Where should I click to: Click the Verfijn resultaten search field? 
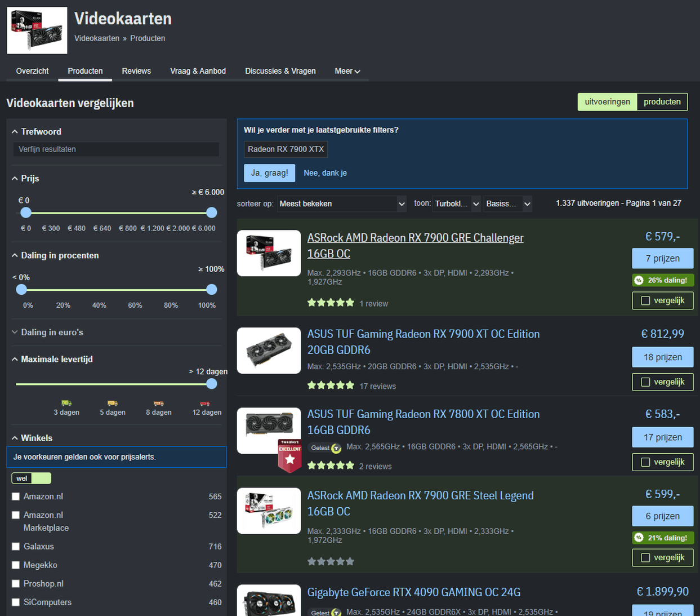116,149
